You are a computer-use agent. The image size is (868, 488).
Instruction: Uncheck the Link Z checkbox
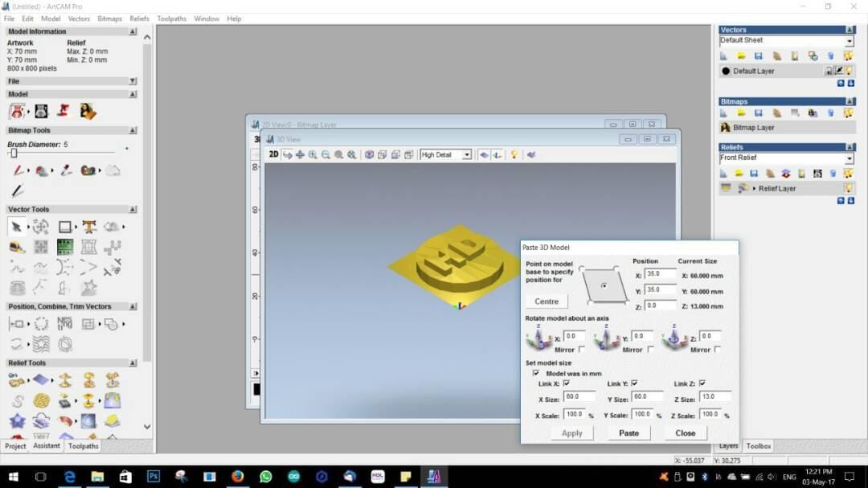(x=702, y=383)
